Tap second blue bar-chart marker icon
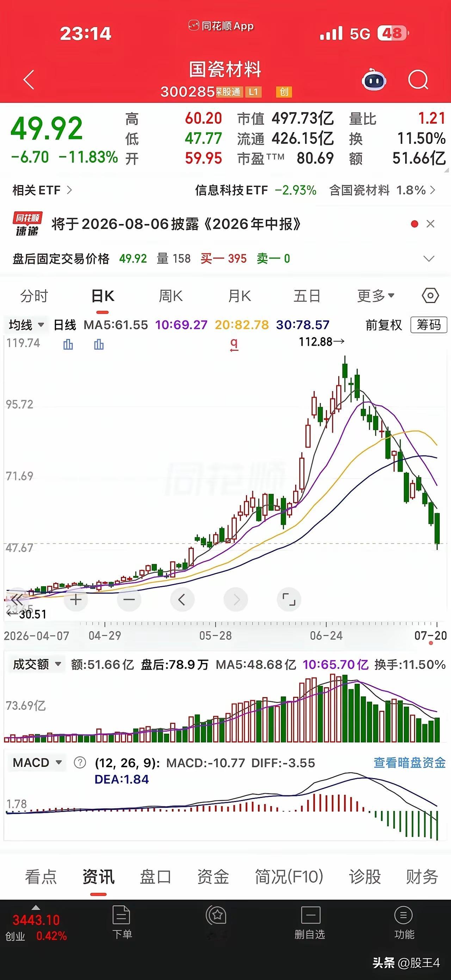 99,345
